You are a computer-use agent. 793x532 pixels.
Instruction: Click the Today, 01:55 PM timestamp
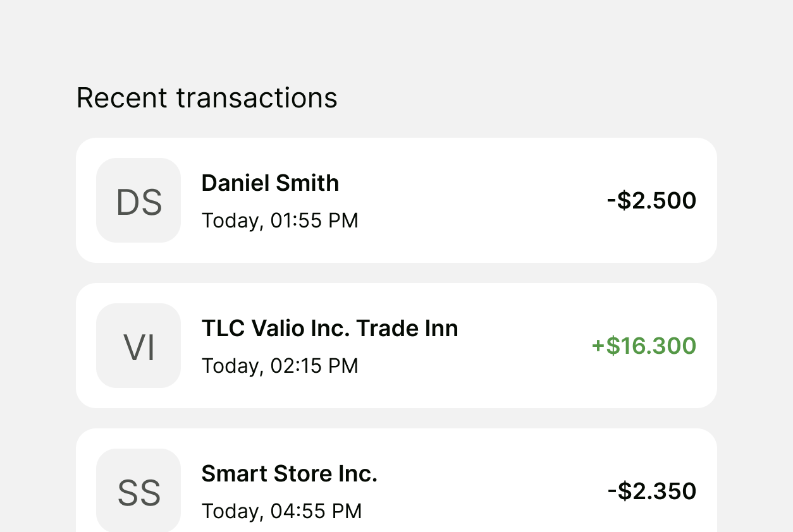click(280, 221)
